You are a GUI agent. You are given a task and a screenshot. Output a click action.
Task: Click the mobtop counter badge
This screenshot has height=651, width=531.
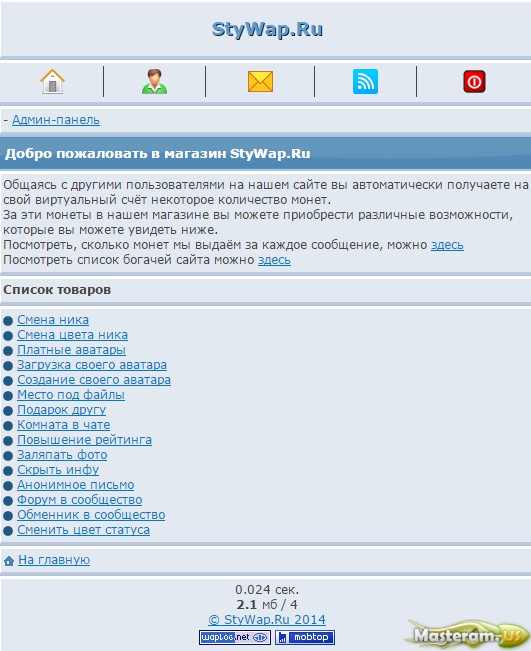(305, 637)
